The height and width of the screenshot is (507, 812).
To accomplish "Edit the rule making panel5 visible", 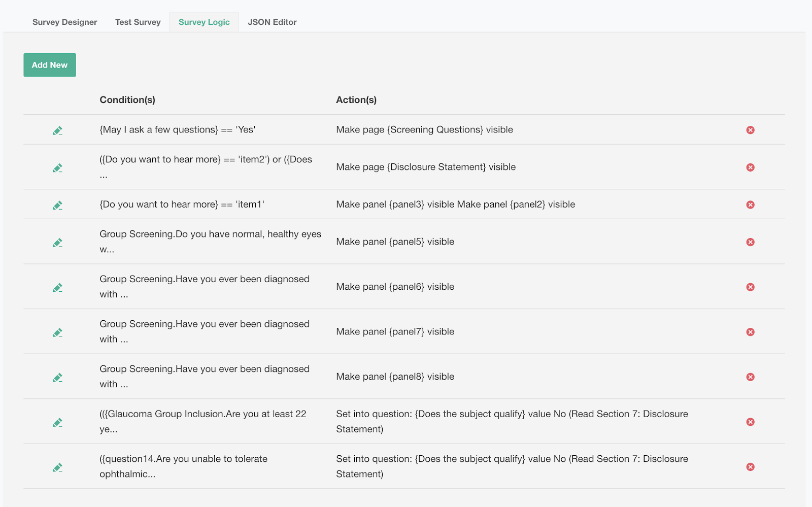I will pyautogui.click(x=58, y=243).
